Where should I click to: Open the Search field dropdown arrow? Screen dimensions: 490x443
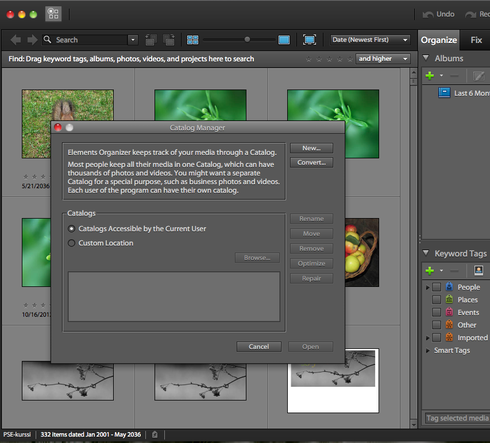[133, 40]
